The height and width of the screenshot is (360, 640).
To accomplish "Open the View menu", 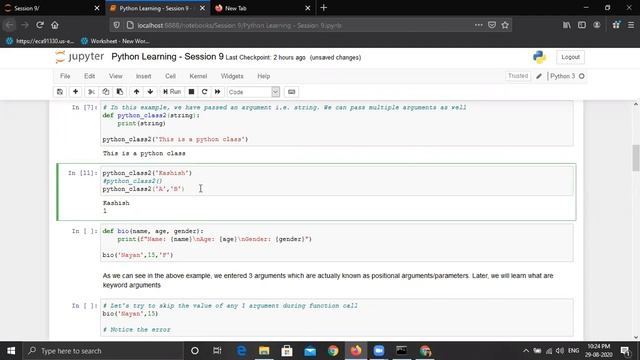I will (116, 76).
